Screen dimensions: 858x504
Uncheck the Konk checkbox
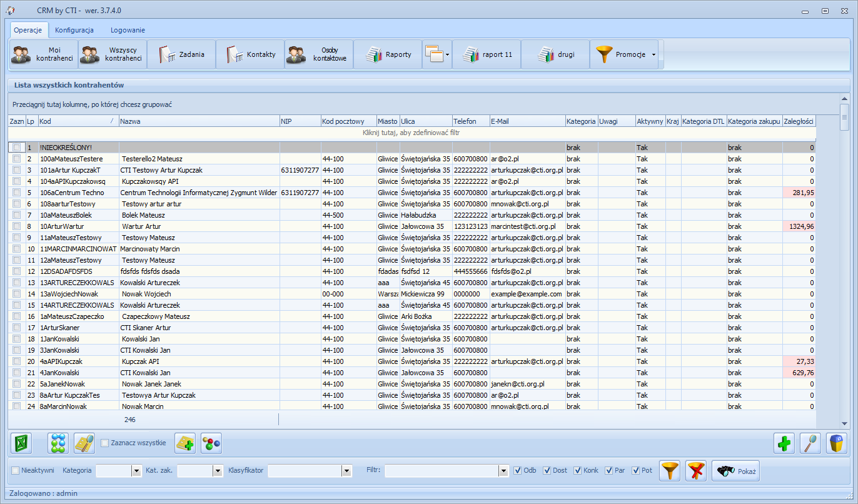pyautogui.click(x=577, y=470)
